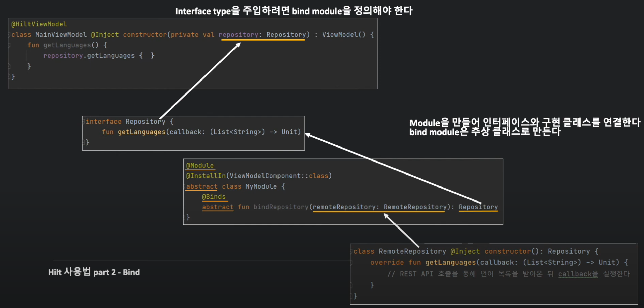644x308 pixels.
Task: Click the bindRepository function name
Action: click(281, 207)
